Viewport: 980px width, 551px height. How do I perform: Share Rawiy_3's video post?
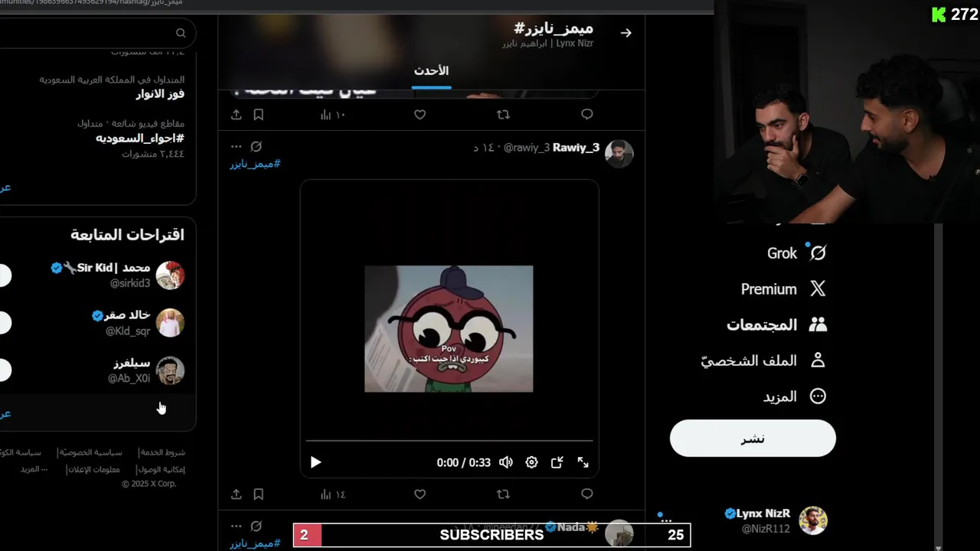[x=237, y=494]
